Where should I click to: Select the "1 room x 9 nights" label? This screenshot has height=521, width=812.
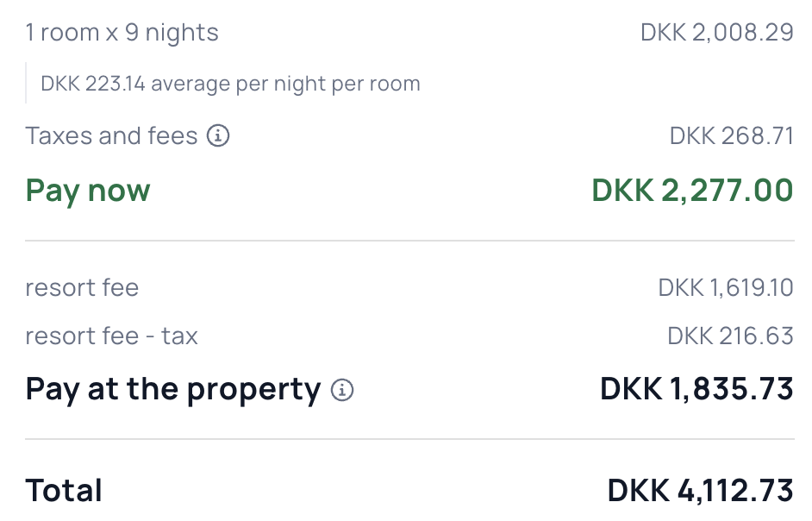[x=122, y=33]
